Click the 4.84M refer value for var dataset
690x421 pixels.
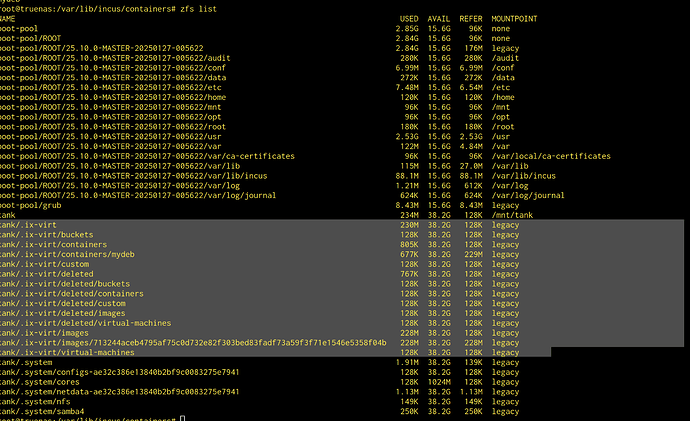471,146
